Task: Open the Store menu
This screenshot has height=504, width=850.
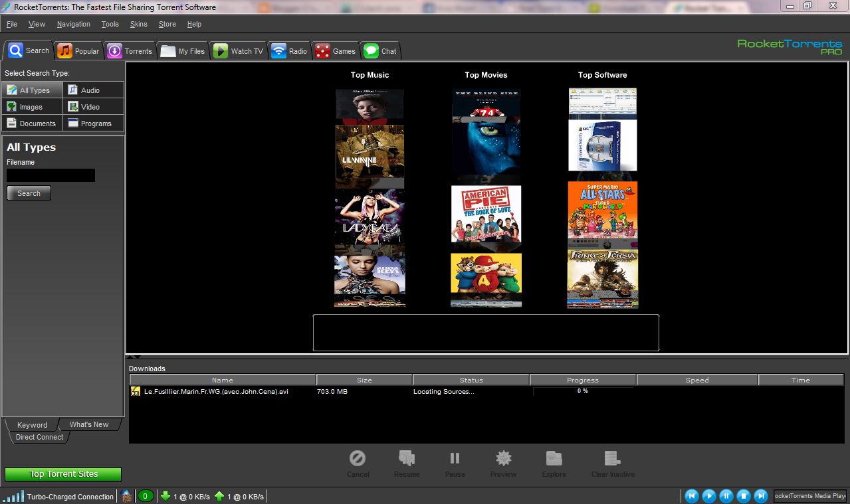Action: coord(167,24)
